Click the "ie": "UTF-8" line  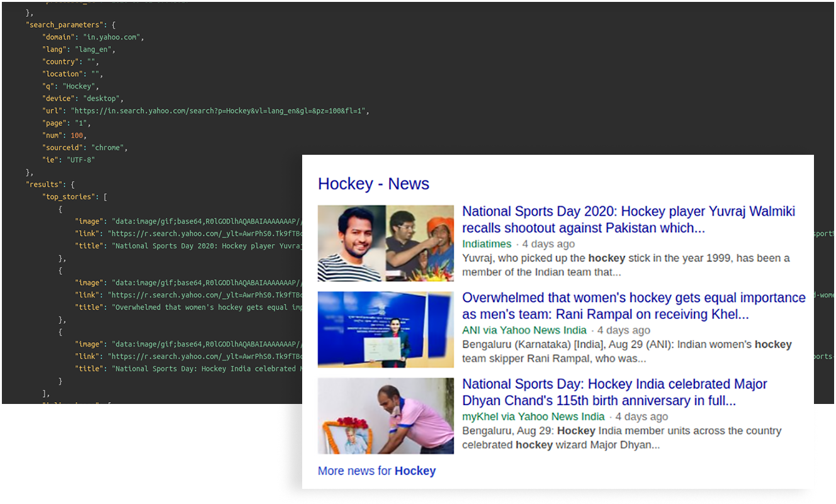click(69, 160)
